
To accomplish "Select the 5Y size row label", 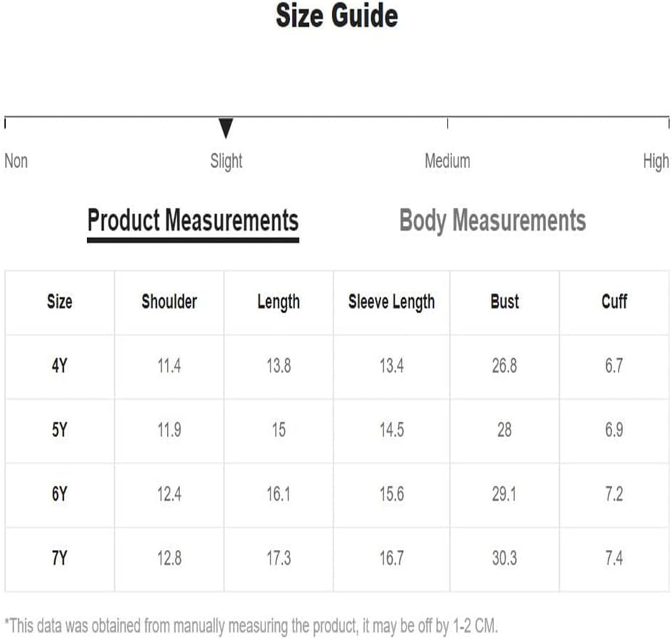I will click(x=59, y=430).
